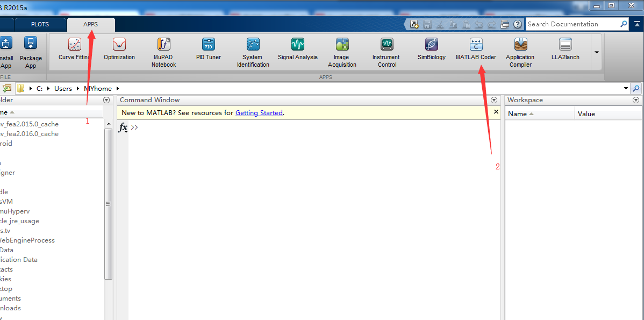Open the Command Window actions menu

(494, 100)
